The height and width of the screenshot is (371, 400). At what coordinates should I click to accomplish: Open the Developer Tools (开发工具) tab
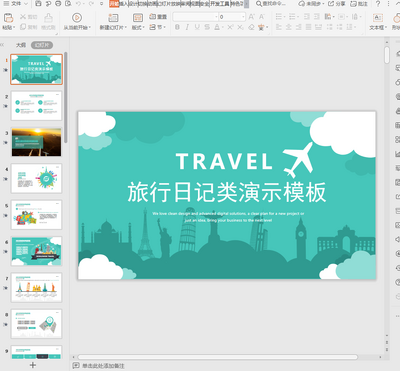point(220,4)
